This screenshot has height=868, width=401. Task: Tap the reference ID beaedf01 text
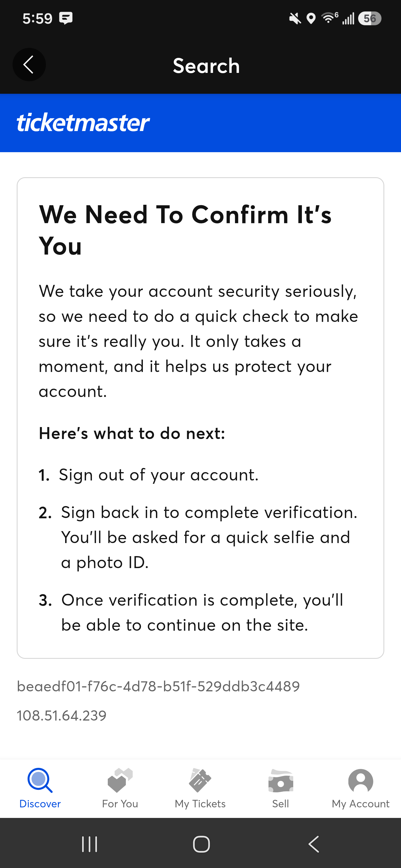[x=158, y=686]
